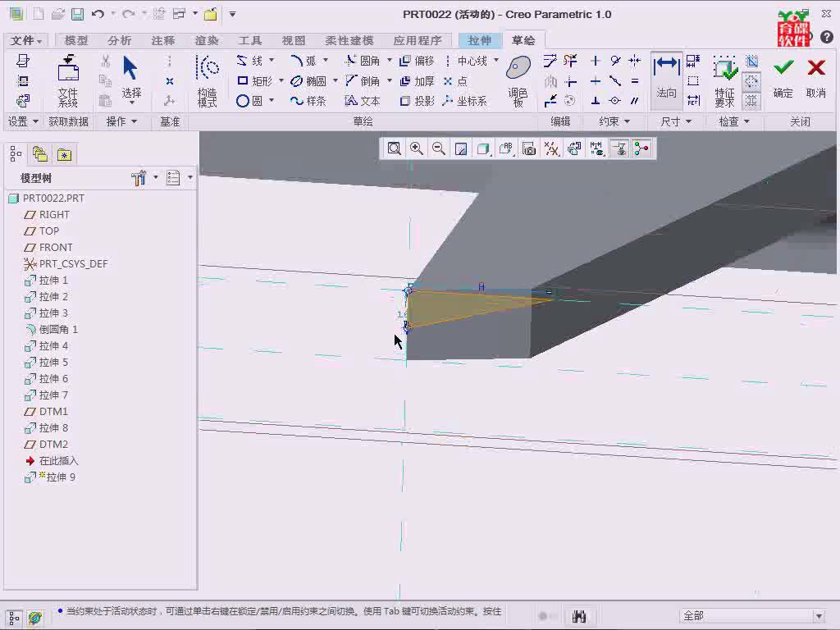
Task: Toggle datum display filters in graphics toolbar
Action: (x=551, y=148)
